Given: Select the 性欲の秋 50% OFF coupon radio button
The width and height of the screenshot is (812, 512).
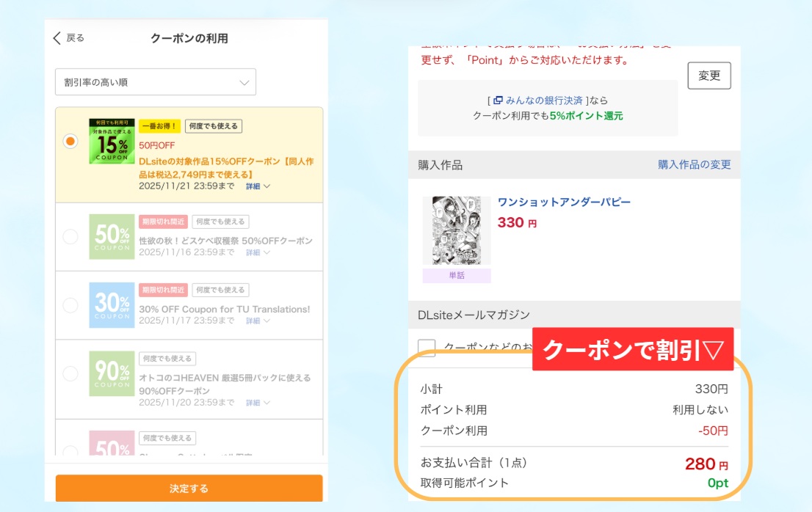Looking at the screenshot, I should pyautogui.click(x=70, y=236).
